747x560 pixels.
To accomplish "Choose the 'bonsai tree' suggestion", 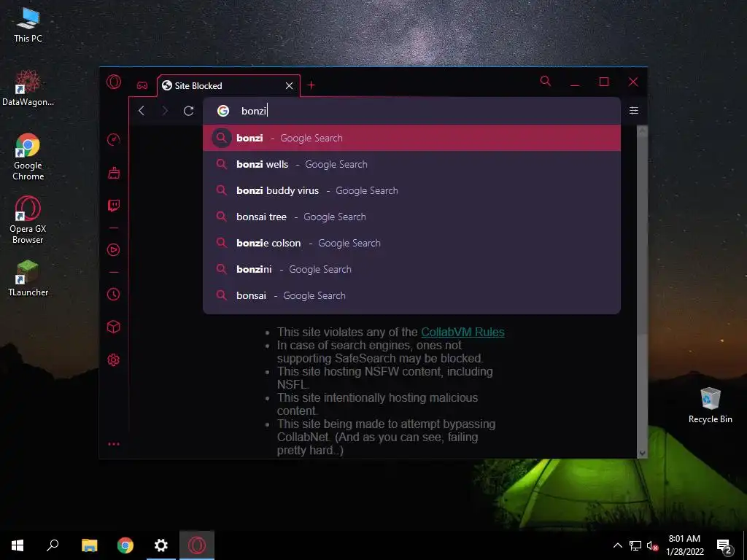I will tap(411, 217).
